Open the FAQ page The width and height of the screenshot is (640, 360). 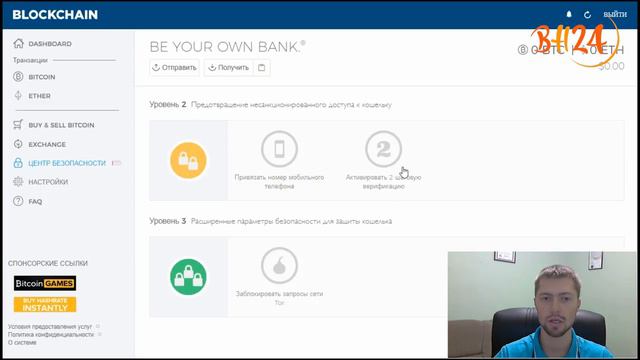coord(35,201)
